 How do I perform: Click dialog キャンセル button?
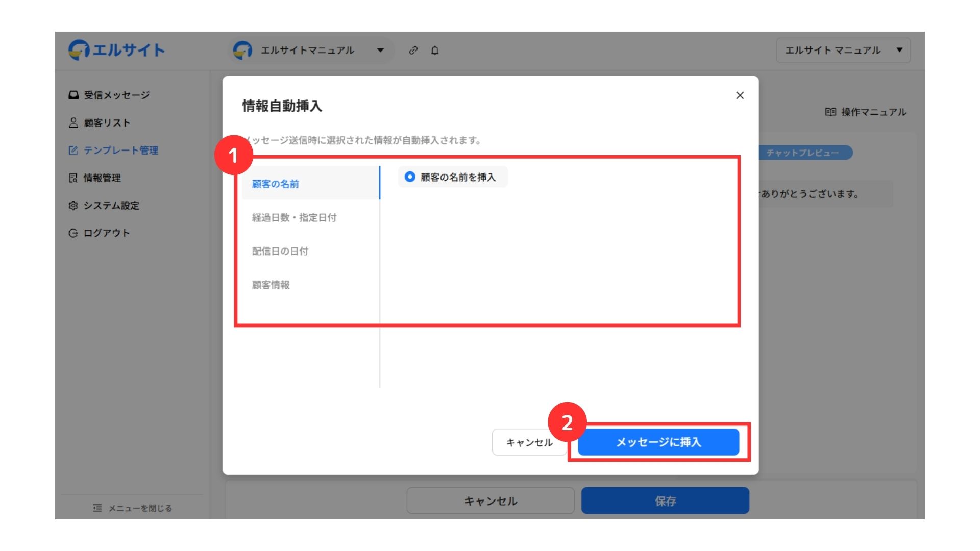coord(529,442)
